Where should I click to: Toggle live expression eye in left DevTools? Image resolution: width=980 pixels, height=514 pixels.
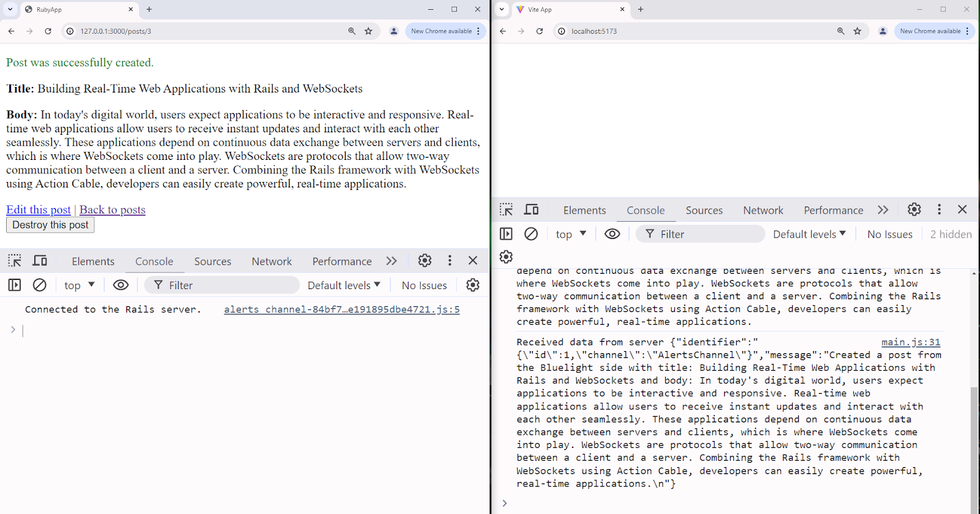coord(121,285)
